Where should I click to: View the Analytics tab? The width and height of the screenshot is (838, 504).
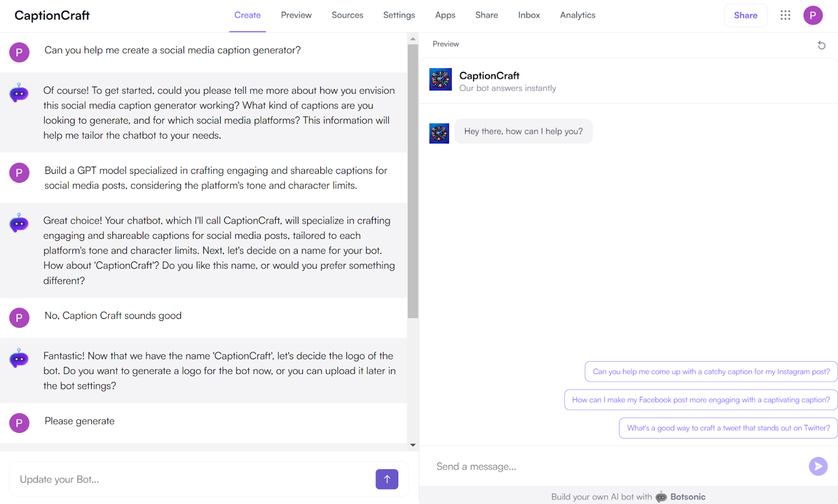pos(577,15)
